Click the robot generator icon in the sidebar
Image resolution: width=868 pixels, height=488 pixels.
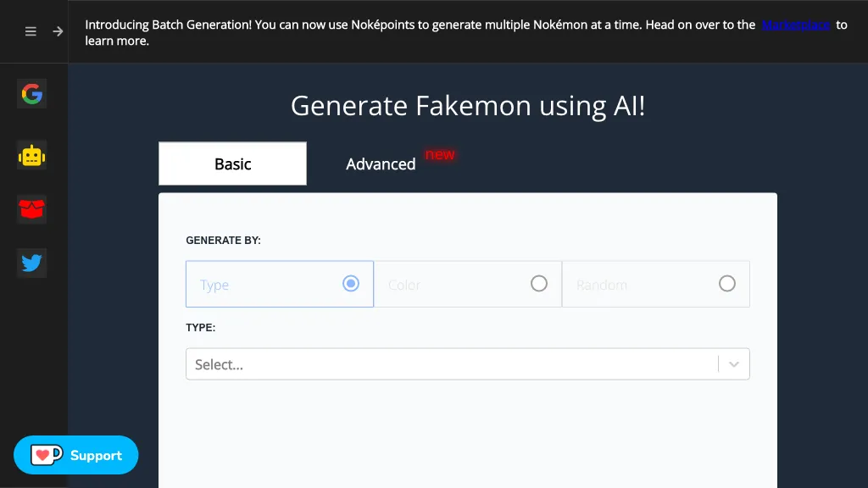(x=31, y=156)
